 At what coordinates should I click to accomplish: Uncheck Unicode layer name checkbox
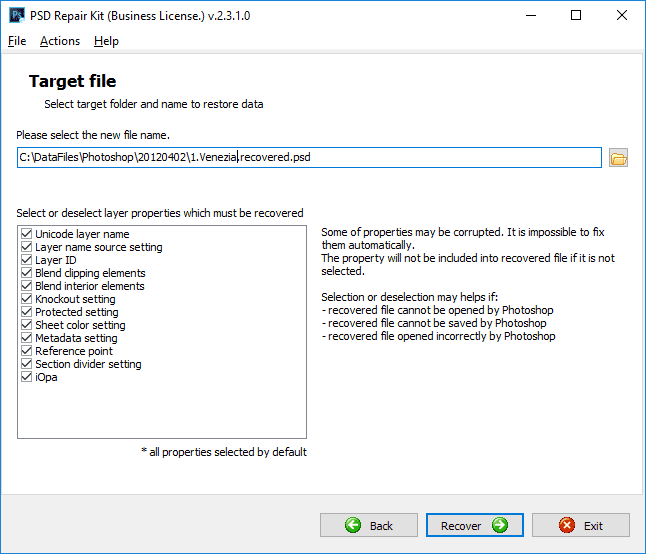pos(26,234)
